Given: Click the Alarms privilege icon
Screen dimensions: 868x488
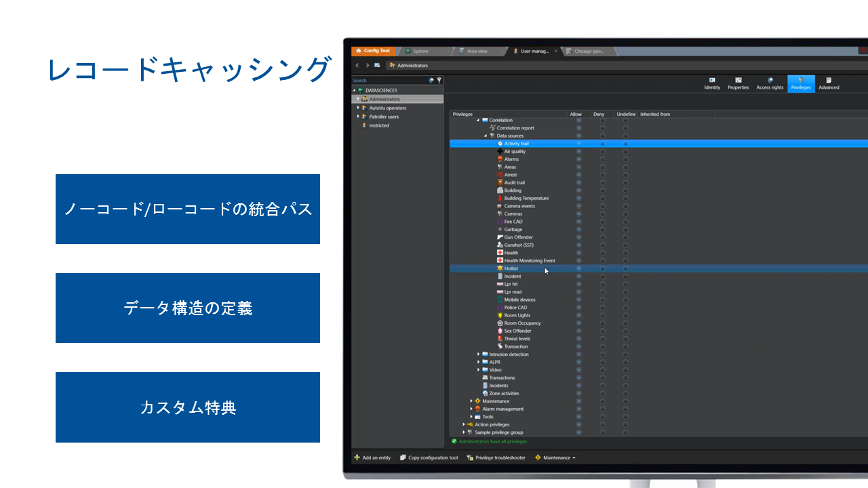Looking at the screenshot, I should [500, 159].
